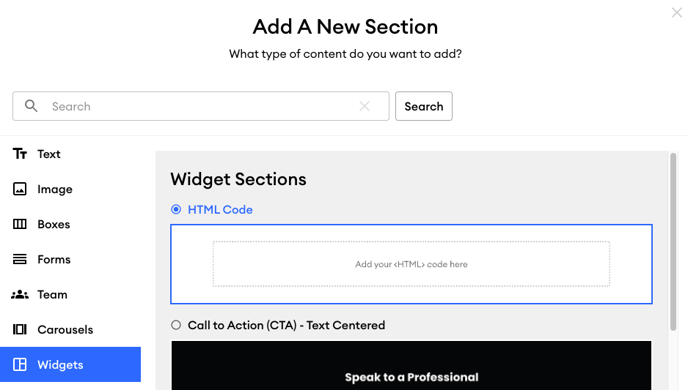Click the Forms lines icon

click(20, 259)
